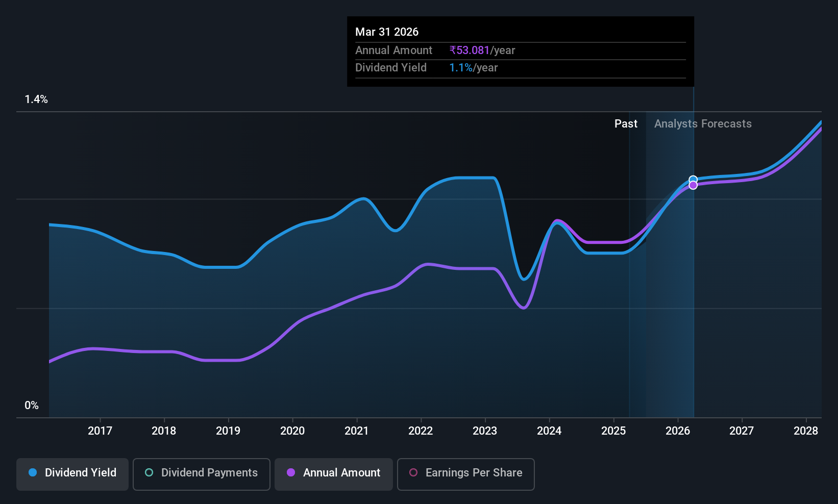Click the ₹53.081 annual amount tooltip value
The image size is (838, 504).
(x=470, y=50)
